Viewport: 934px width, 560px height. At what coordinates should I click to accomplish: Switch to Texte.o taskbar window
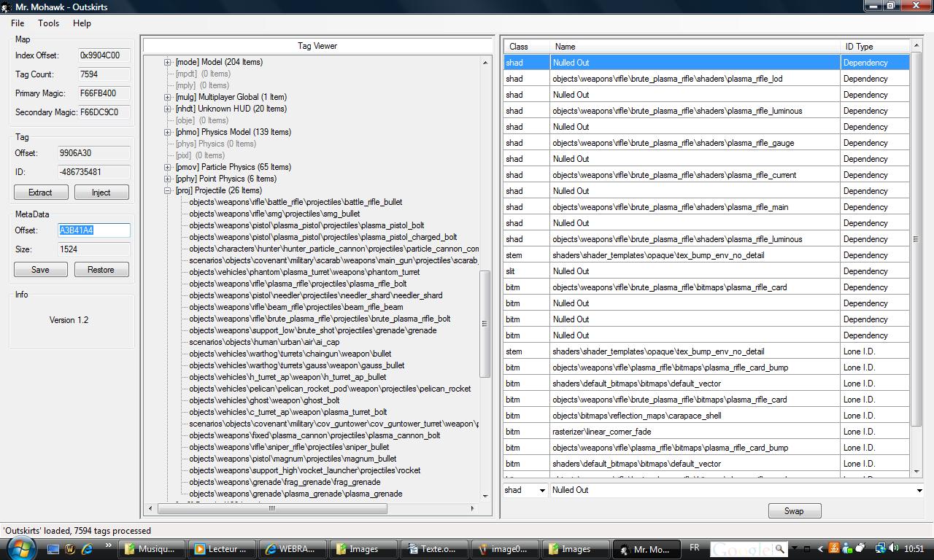pyautogui.click(x=432, y=549)
